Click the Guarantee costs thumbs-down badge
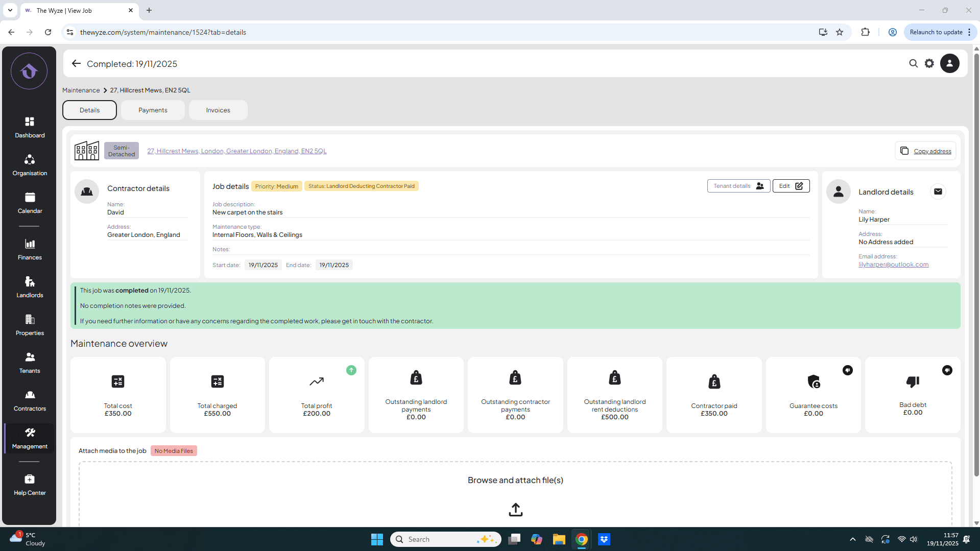Screen dimensions: 980x551 847,370
